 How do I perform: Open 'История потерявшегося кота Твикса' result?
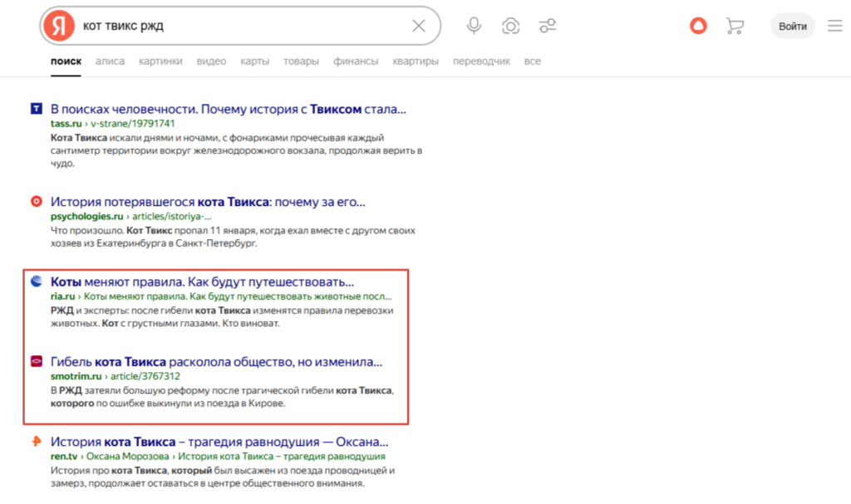pos(208,202)
